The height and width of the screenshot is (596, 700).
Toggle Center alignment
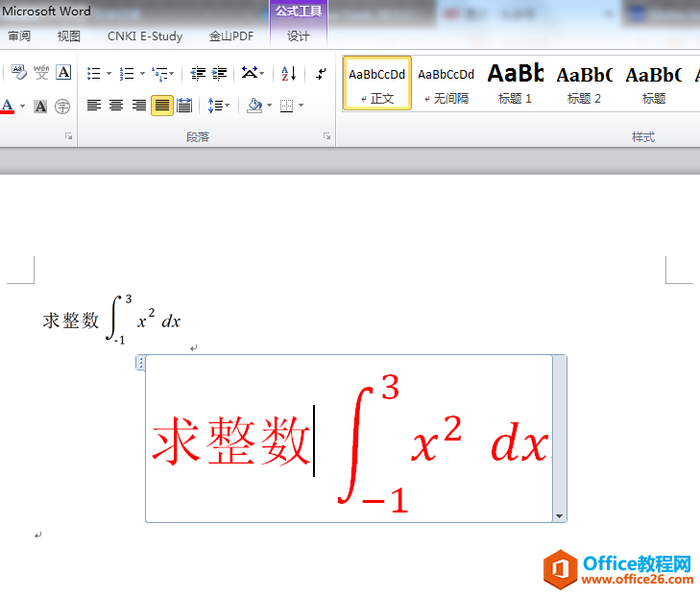[x=116, y=106]
